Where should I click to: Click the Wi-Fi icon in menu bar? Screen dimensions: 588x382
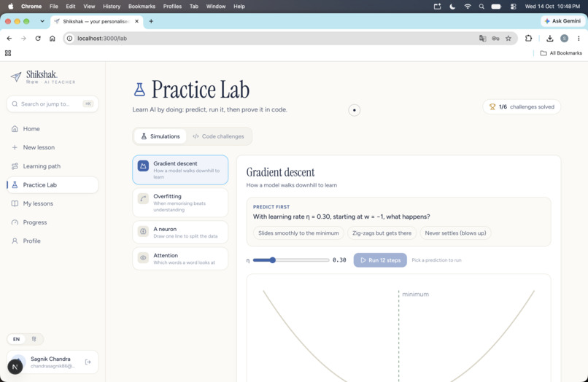468,7
